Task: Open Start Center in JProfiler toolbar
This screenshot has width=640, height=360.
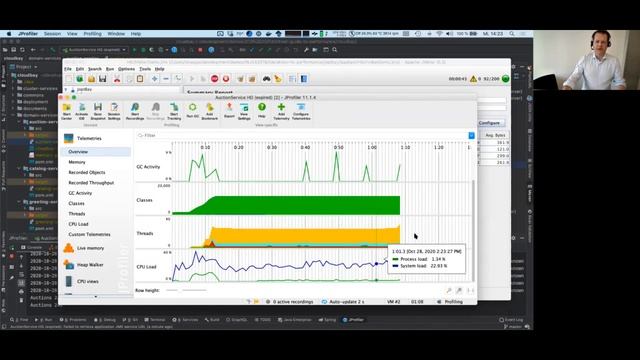Action: (67, 111)
